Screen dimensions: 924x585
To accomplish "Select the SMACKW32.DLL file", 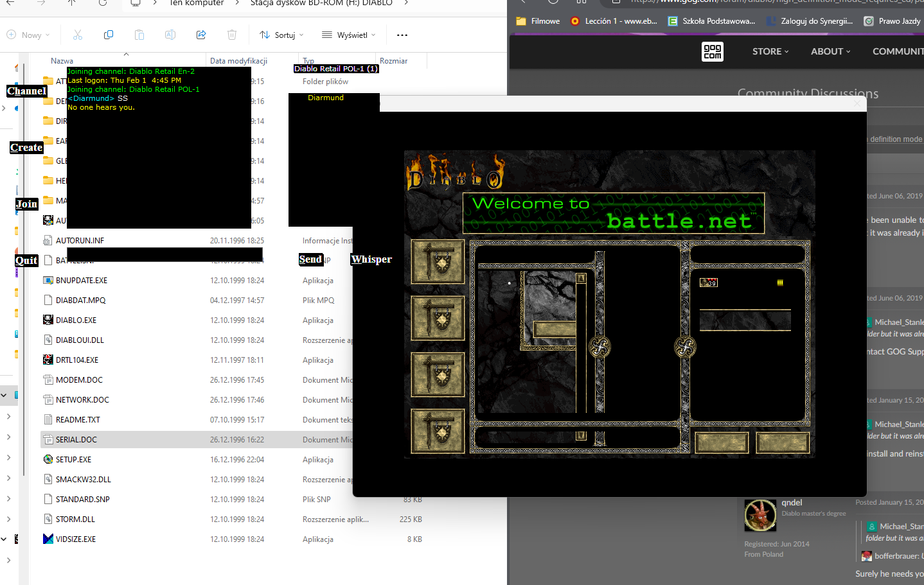I will coord(84,479).
